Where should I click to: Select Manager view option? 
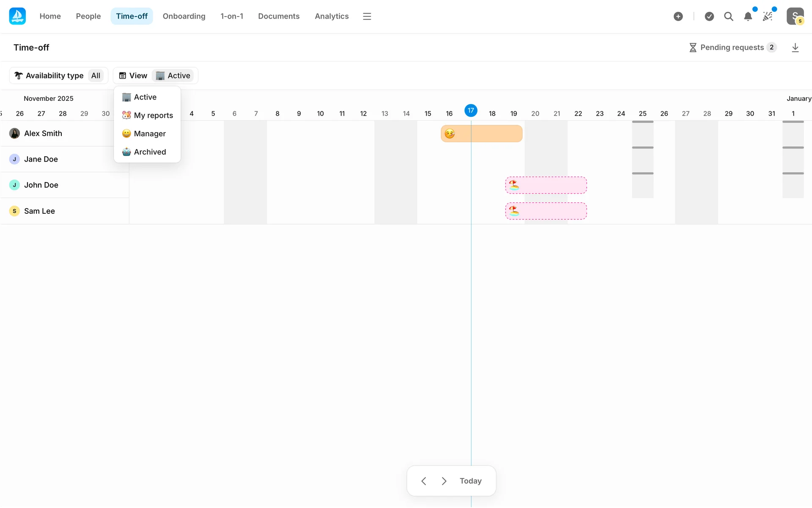point(144,133)
